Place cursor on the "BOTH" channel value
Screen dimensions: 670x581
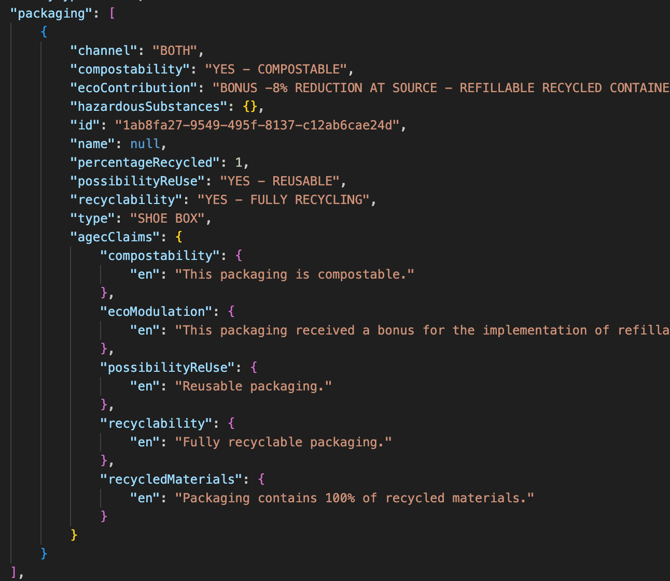click(178, 50)
